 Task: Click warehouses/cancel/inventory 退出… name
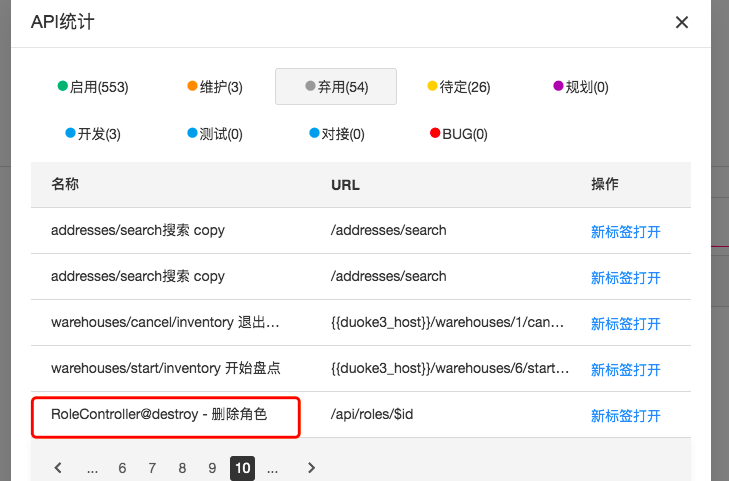[165, 322]
